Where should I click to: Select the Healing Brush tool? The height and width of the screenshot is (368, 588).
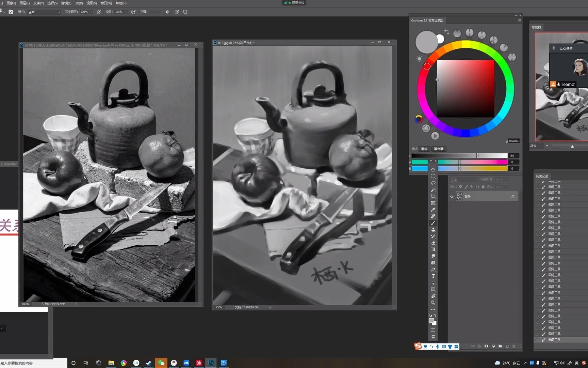click(x=433, y=216)
